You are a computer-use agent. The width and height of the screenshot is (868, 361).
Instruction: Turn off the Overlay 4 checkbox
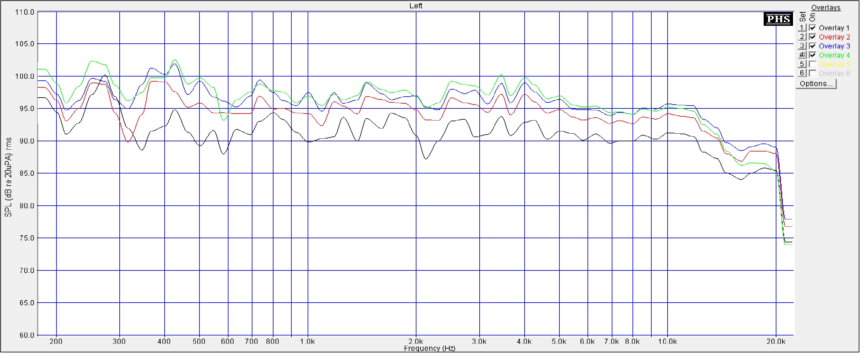click(812, 55)
